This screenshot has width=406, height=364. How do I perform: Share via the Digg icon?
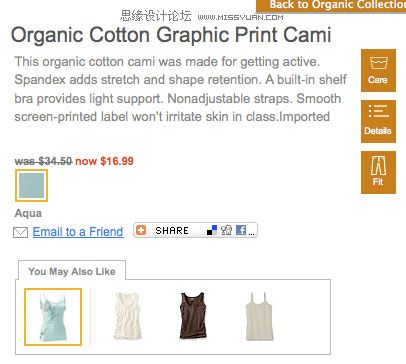click(226, 230)
